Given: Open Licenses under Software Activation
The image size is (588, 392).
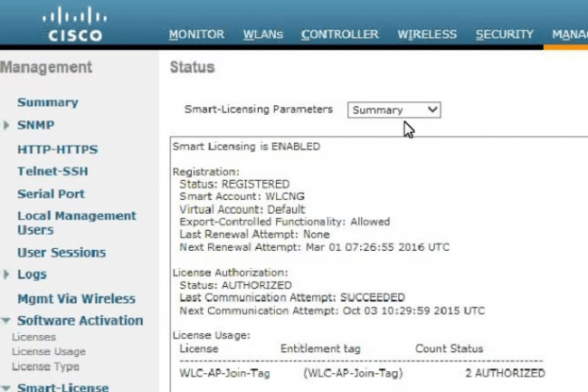Looking at the screenshot, I should 33,337.
